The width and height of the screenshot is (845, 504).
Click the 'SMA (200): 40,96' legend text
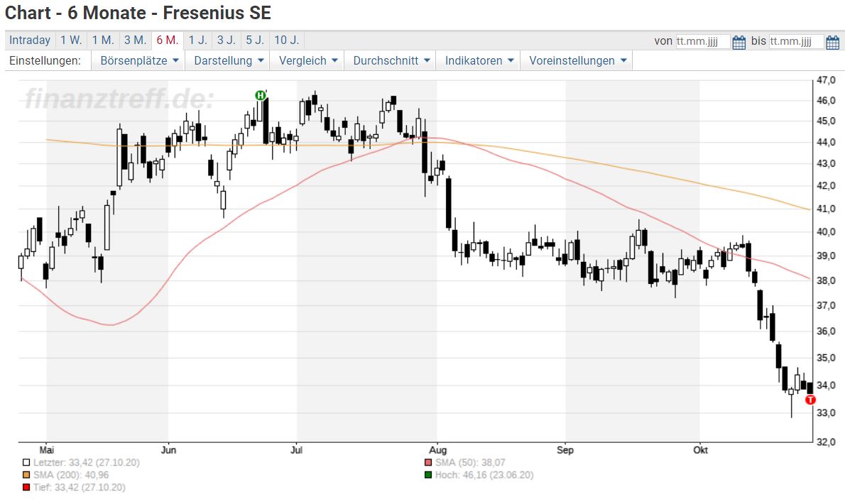click(x=71, y=475)
